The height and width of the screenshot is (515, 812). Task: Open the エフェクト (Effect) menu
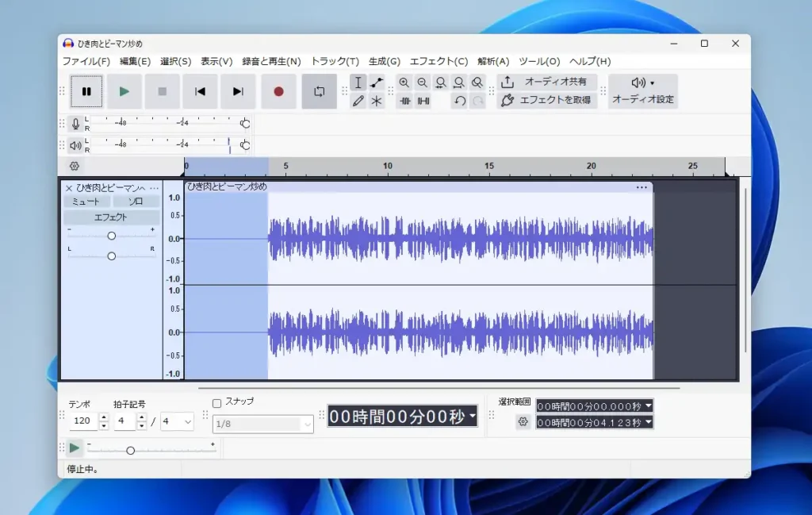437,61
